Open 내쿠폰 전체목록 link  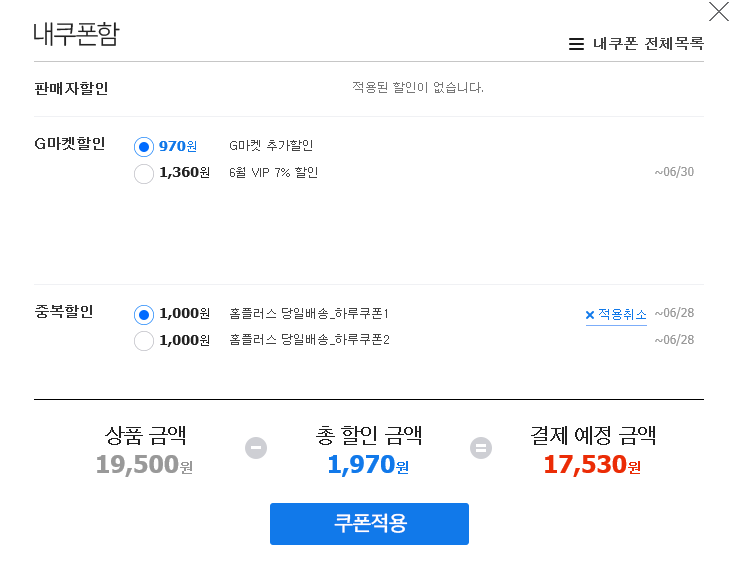[648, 44]
